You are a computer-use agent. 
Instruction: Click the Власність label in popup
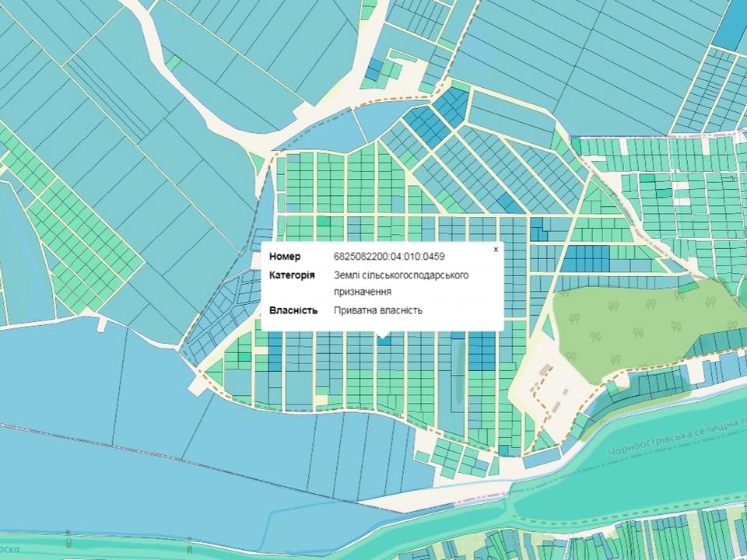[293, 310]
